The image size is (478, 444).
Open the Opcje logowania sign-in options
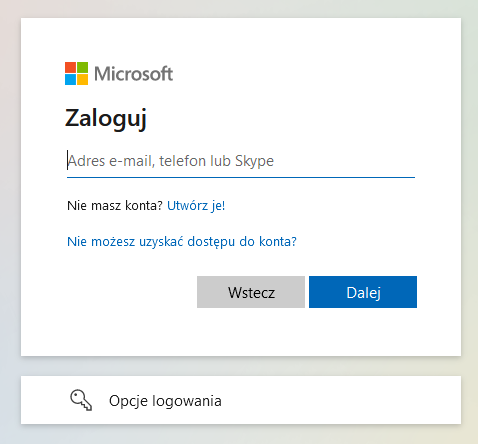point(165,401)
